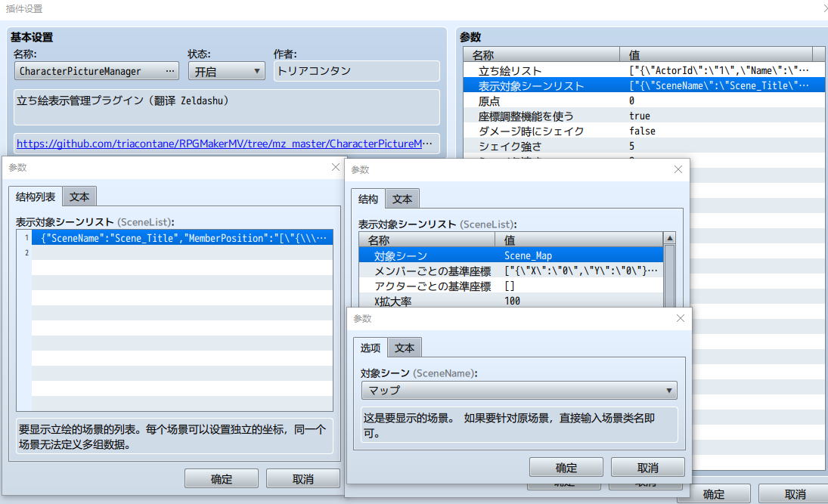Viewport: 828px width, 504px height.
Task: Click the 作者 field containing トリアコンタン
Action: (356, 71)
